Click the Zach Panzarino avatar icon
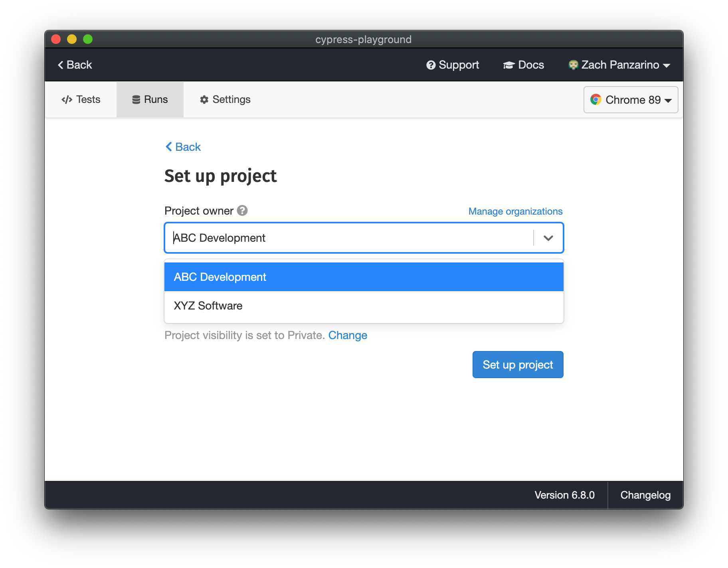This screenshot has height=568, width=728. pos(573,65)
